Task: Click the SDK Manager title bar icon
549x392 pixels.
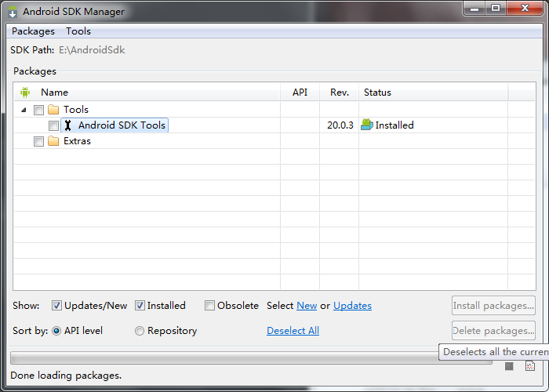Action: [x=13, y=12]
